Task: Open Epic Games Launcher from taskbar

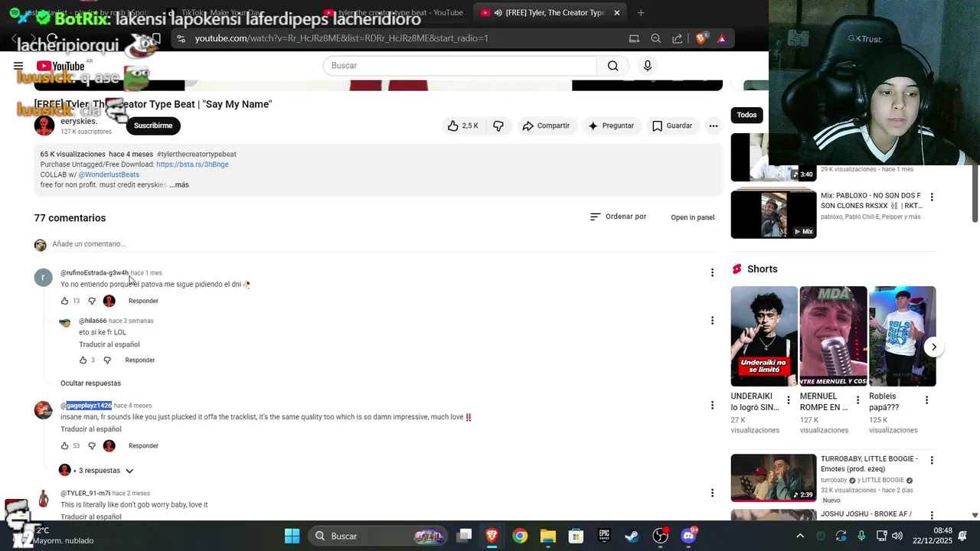Action: (x=604, y=536)
